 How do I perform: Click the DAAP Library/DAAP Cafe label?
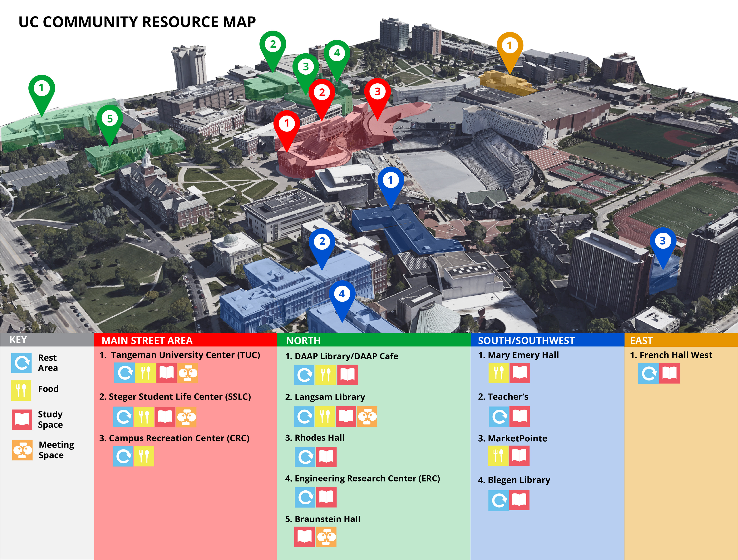tap(346, 356)
